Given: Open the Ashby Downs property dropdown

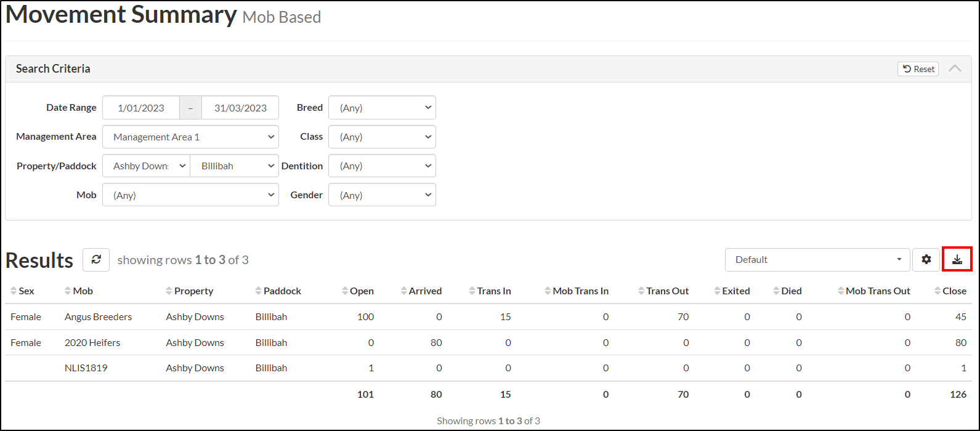Looking at the screenshot, I should (x=146, y=166).
